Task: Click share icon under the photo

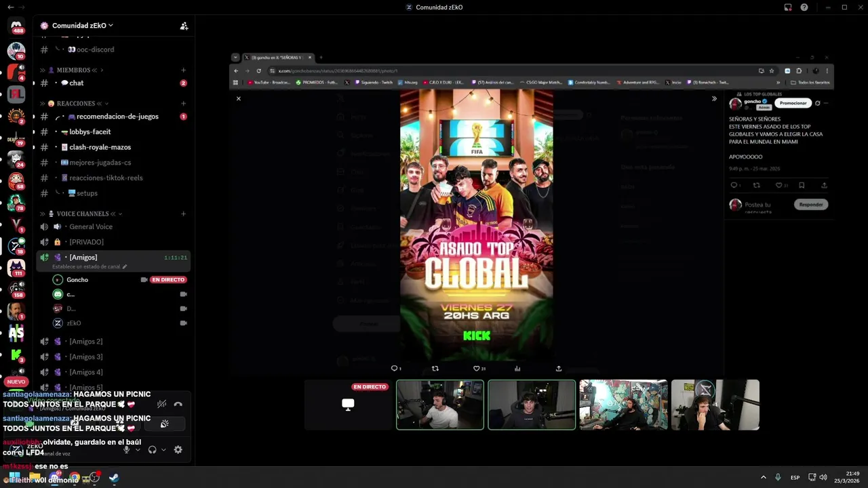Action: 559,369
